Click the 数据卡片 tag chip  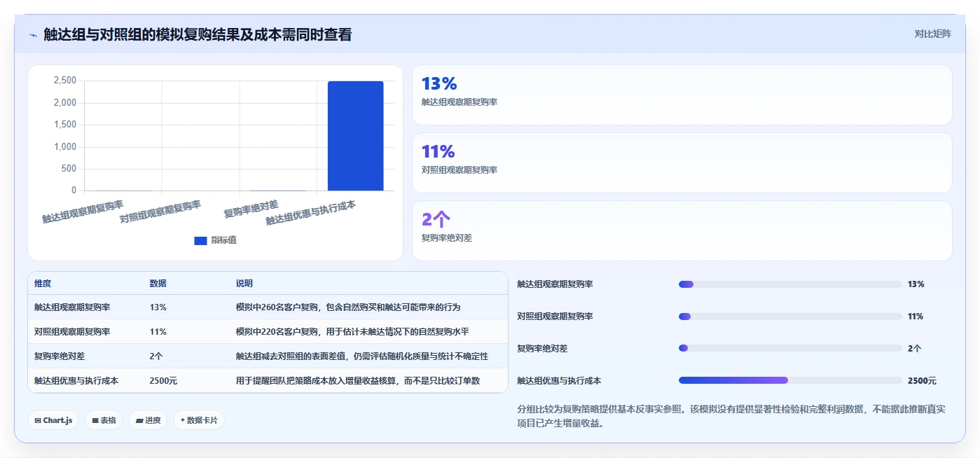199,420
